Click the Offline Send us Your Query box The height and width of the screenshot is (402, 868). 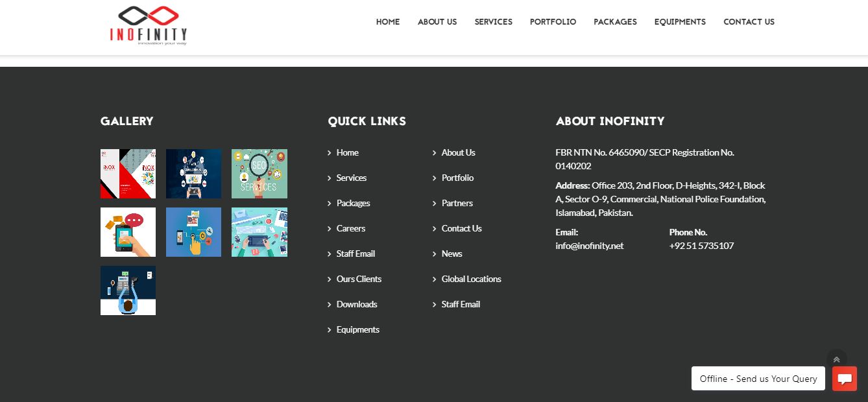[758, 379]
